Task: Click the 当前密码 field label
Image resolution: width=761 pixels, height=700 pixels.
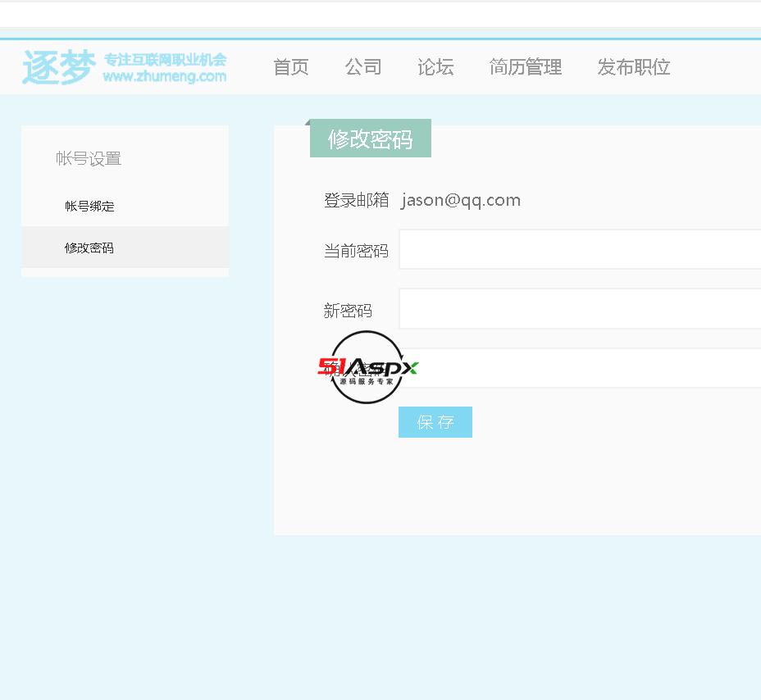Action: click(x=356, y=251)
